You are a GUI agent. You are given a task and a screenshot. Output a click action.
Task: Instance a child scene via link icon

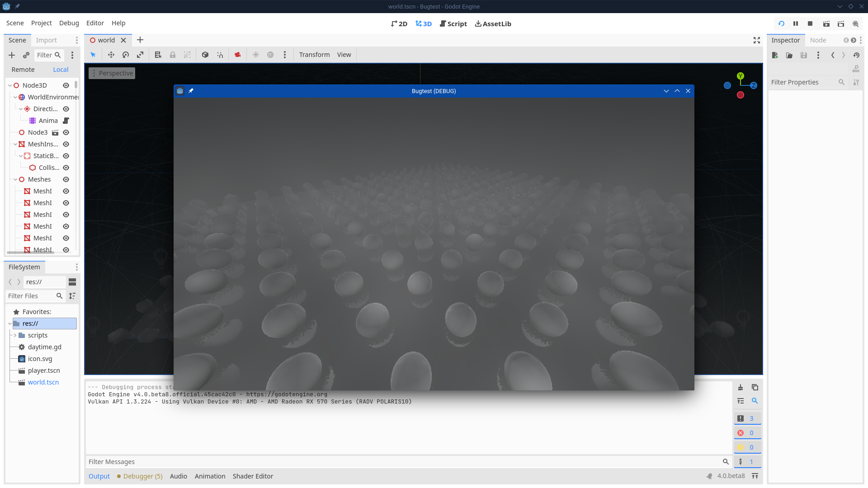click(26, 55)
